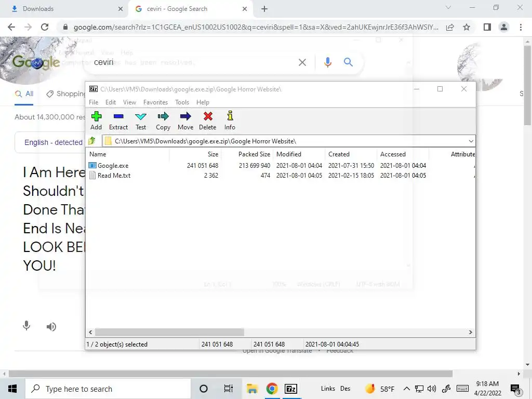Image resolution: width=532 pixels, height=399 pixels.
Task: Expand the 7-Zip address path dropdown
Action: [471, 141]
